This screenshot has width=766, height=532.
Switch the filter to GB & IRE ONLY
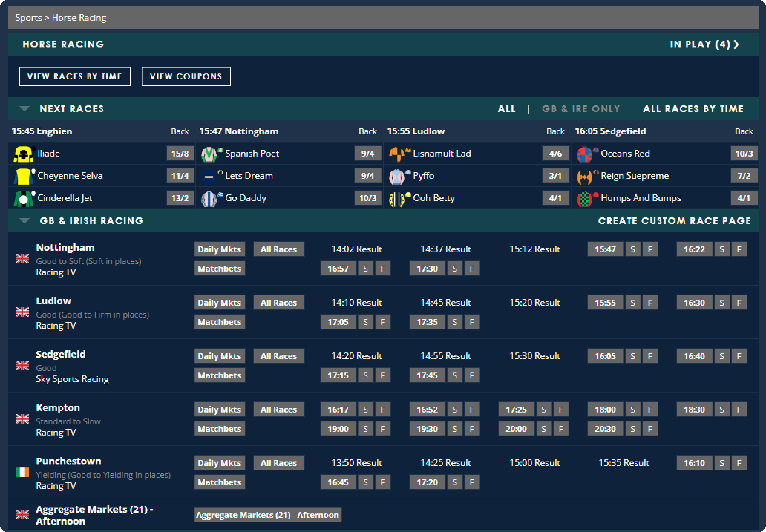pos(581,109)
